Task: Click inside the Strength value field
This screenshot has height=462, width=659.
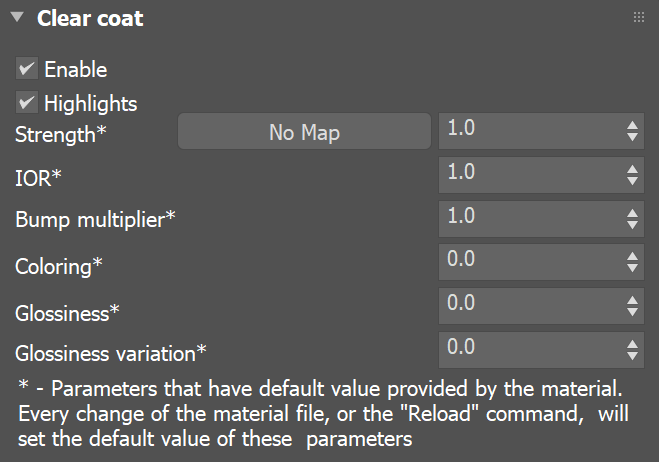Action: click(x=531, y=131)
